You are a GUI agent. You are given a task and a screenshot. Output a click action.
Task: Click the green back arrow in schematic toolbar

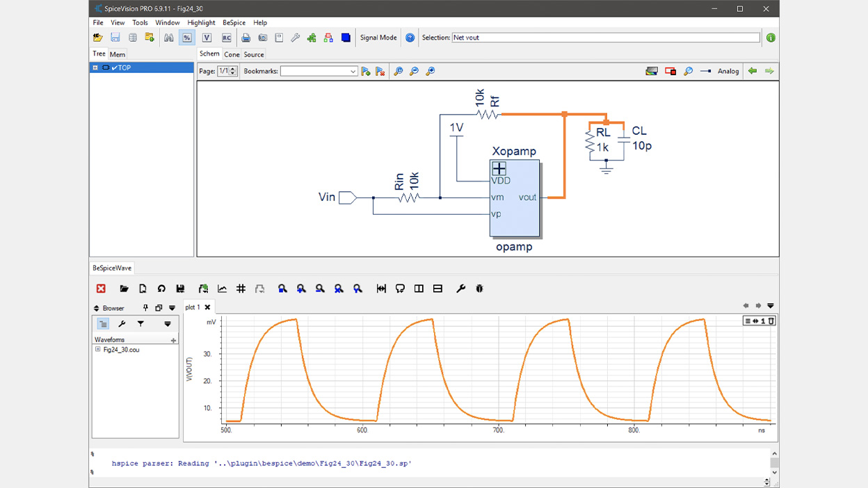(752, 71)
